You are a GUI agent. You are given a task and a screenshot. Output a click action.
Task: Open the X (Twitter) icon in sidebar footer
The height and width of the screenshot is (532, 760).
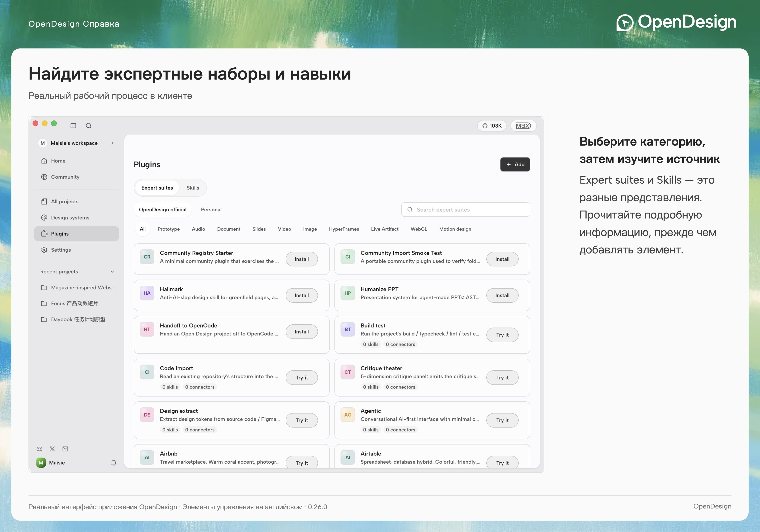(52, 449)
